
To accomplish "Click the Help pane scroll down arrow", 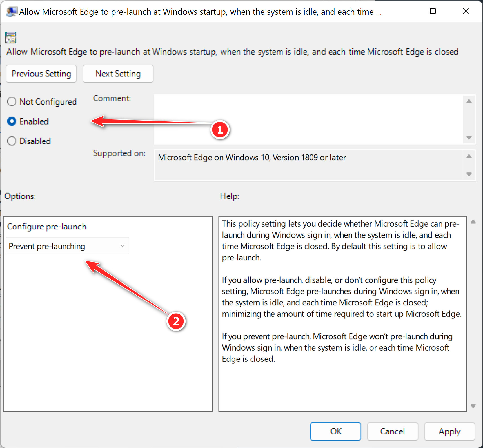I will pyautogui.click(x=473, y=406).
